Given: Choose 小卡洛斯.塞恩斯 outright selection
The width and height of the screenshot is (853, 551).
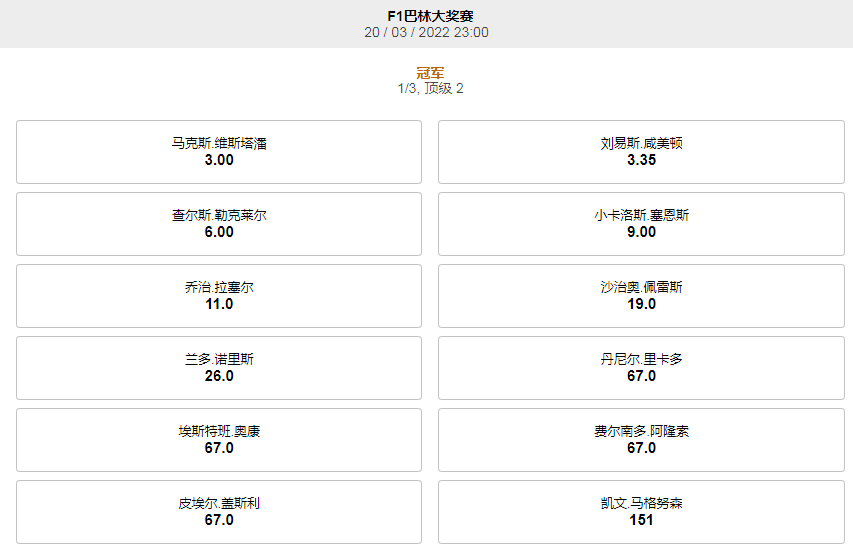Looking at the screenshot, I should click(x=641, y=224).
